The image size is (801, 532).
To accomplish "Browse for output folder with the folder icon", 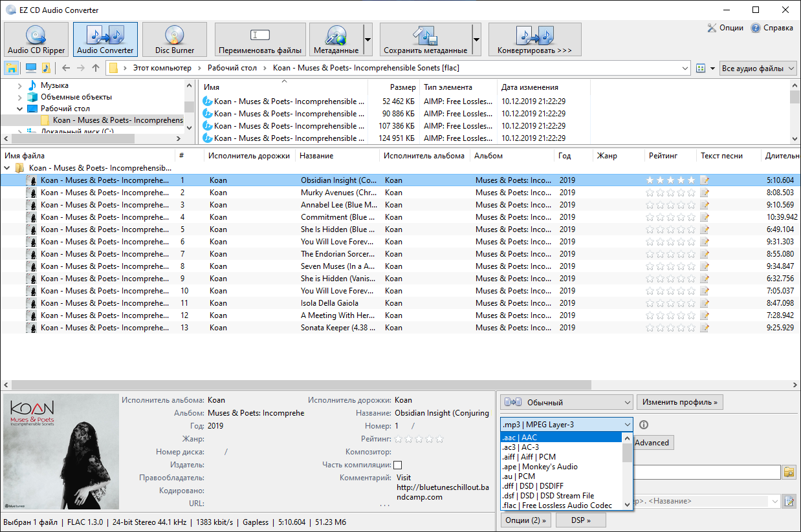I will (789, 473).
